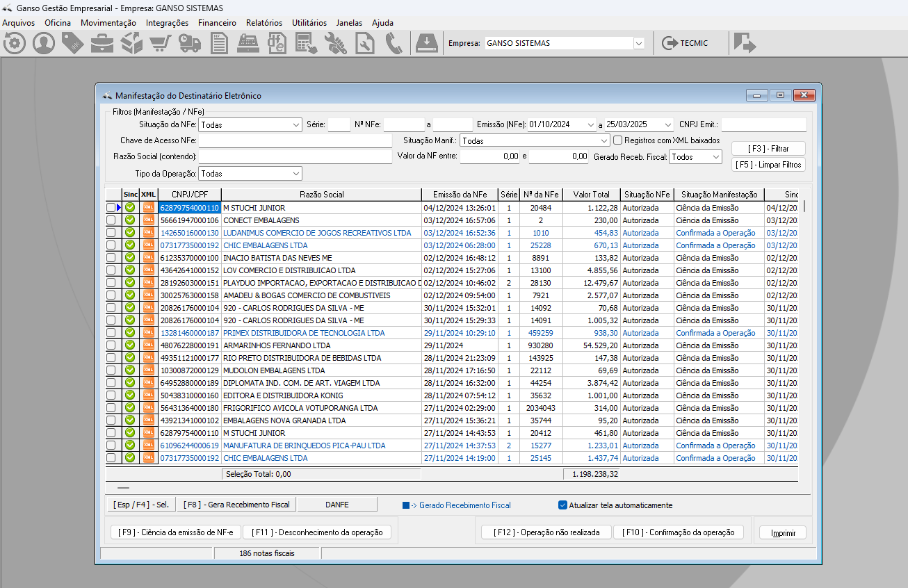908x588 pixels.
Task: Tick checkbox for MANUFATURA DE BRINQUEDOS PICA-PAU row
Action: click(x=111, y=446)
